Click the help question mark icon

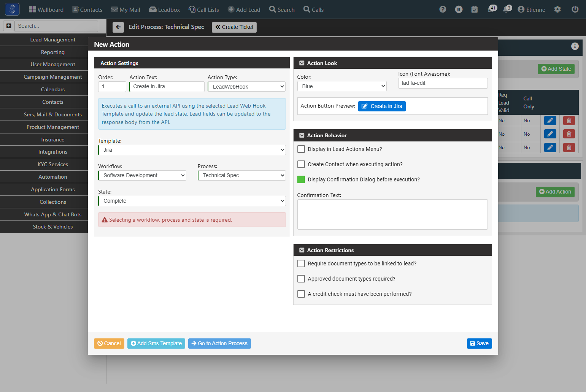pos(443,10)
